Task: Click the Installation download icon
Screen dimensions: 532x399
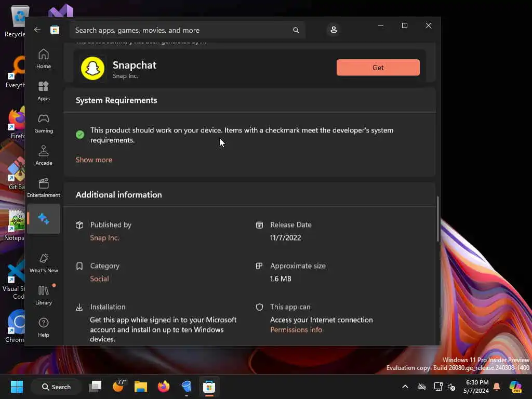Action: coord(79,307)
